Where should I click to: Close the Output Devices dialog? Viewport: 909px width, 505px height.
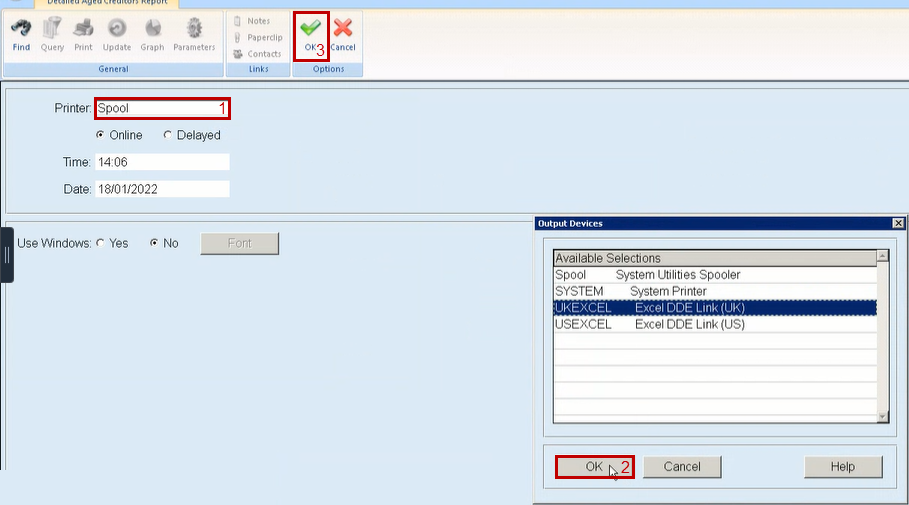pyautogui.click(x=898, y=223)
